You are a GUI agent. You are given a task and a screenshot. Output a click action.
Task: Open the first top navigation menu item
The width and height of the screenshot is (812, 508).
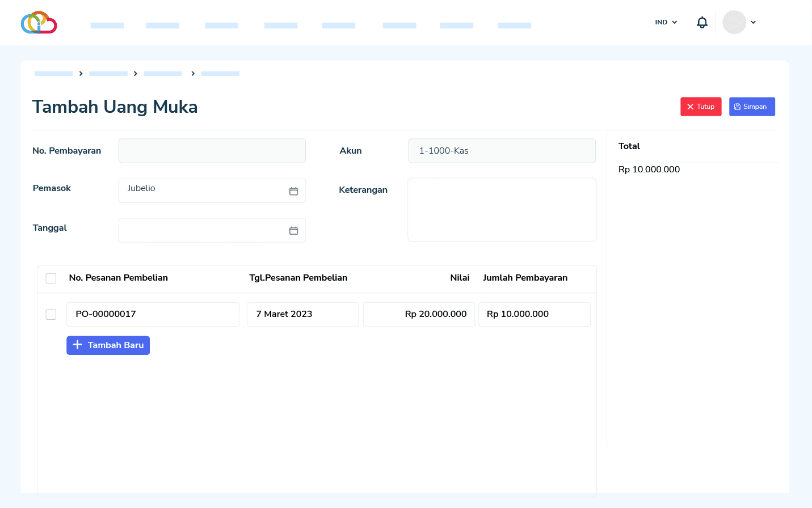[107, 26]
